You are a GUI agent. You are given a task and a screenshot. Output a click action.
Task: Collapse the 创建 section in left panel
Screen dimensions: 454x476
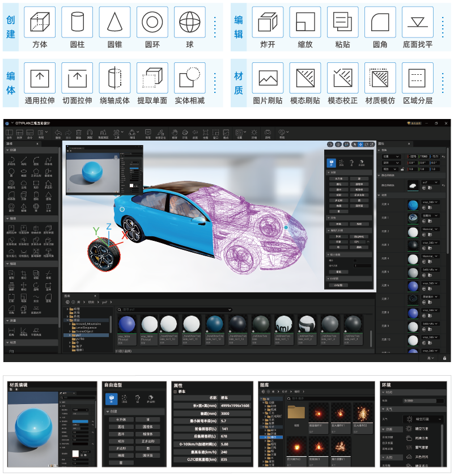[7, 151]
